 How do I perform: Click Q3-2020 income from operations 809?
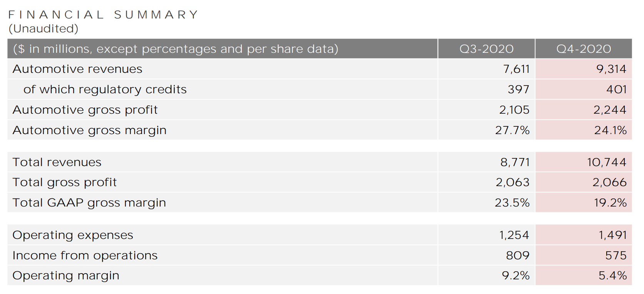(x=518, y=255)
